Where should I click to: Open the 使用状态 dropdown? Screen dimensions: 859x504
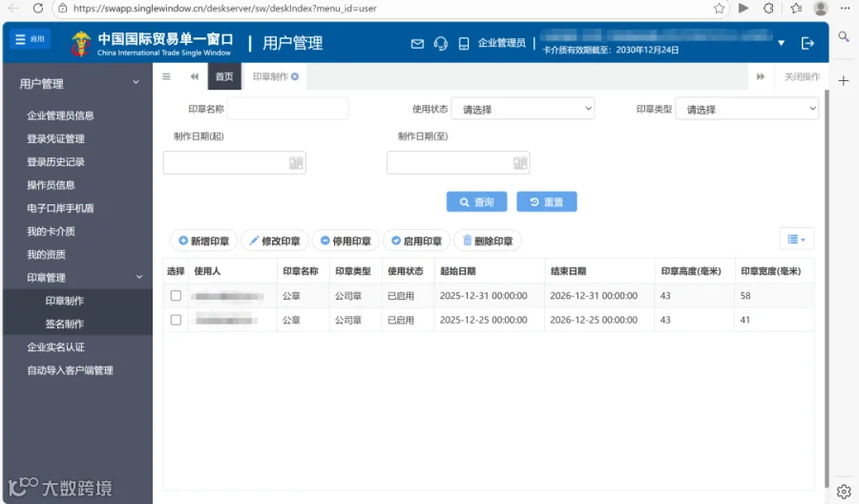point(523,109)
